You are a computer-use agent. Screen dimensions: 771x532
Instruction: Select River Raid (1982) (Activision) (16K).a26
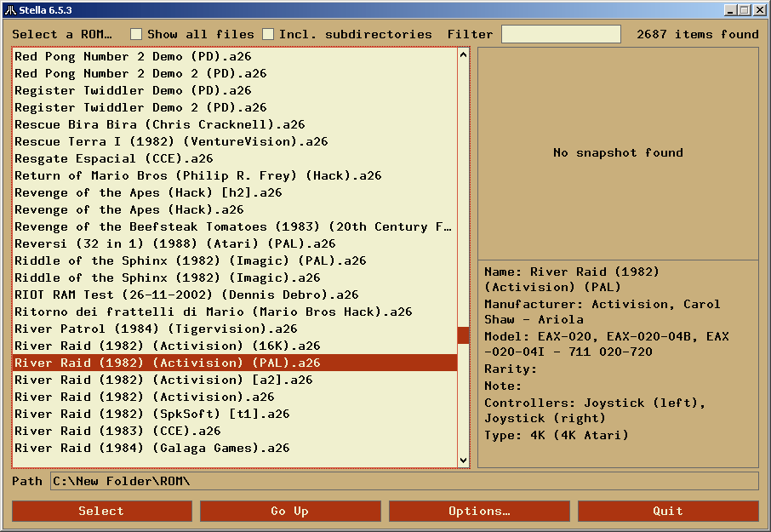pyautogui.click(x=235, y=346)
